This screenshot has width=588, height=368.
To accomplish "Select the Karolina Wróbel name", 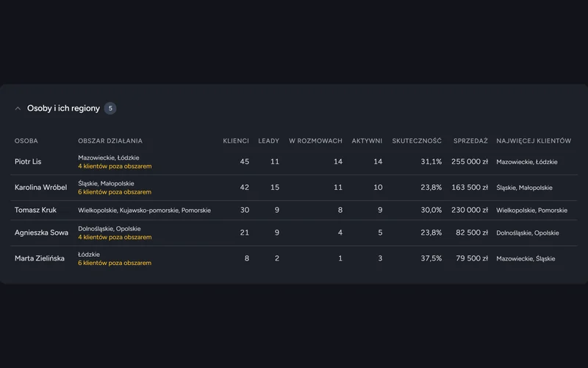I will coord(41,188).
